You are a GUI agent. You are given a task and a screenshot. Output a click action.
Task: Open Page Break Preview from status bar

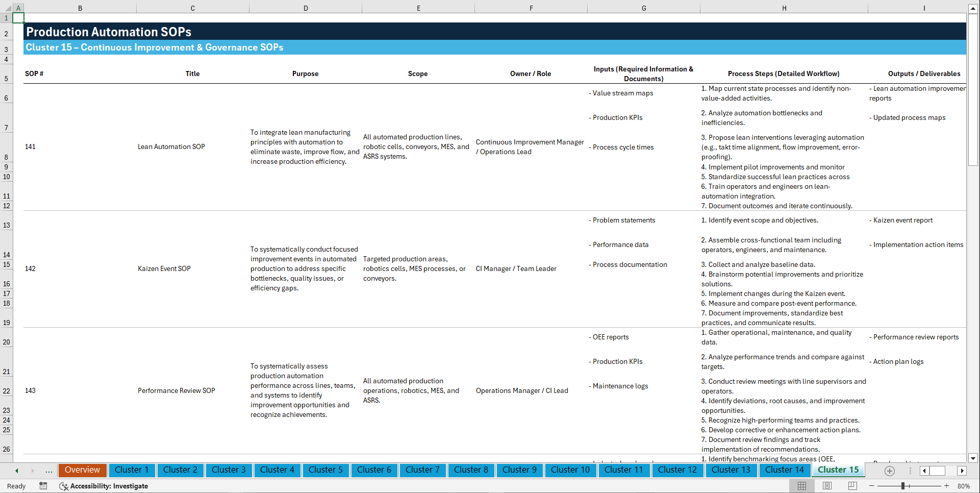click(852, 486)
